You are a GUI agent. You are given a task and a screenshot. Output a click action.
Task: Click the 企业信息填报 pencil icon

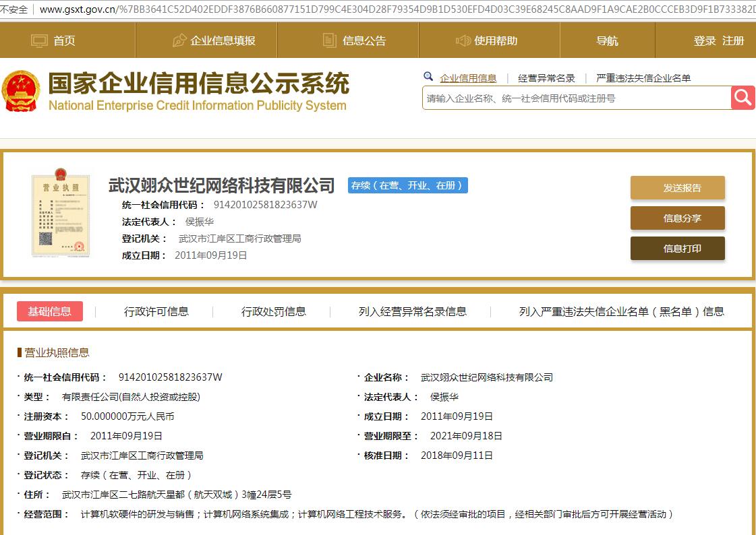179,40
